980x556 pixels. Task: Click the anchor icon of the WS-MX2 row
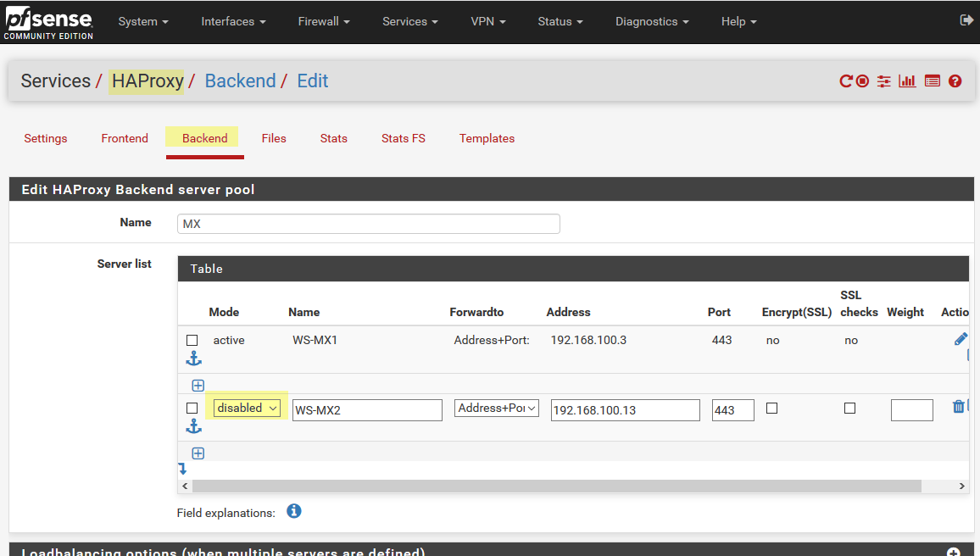[194, 426]
